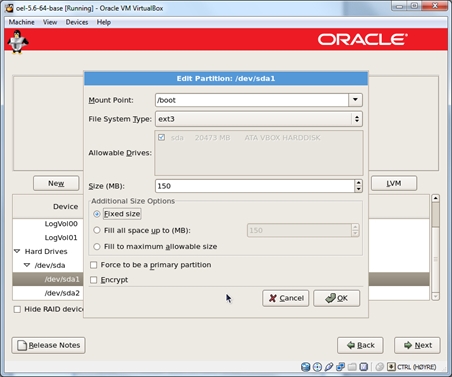The image size is (452, 377).
Task: Click into the Size (MB) 150 field
Action: 255,186
